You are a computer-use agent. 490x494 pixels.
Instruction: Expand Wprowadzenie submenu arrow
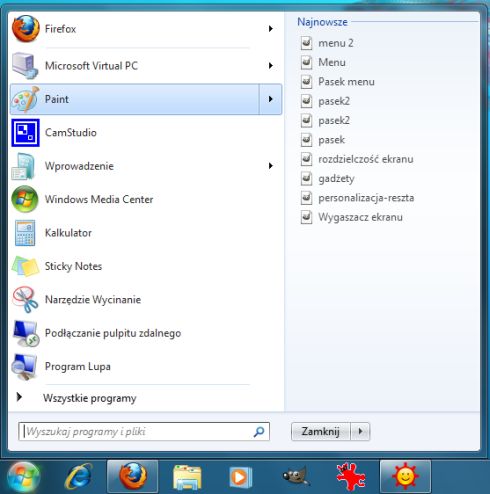pos(271,166)
